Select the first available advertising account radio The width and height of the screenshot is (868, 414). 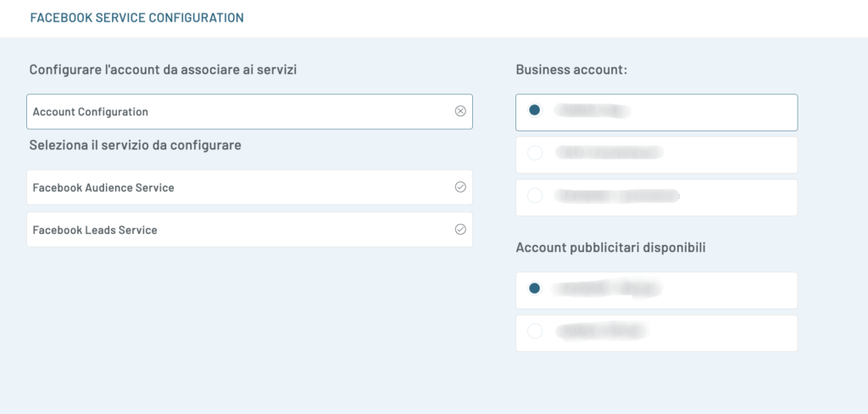coord(534,288)
